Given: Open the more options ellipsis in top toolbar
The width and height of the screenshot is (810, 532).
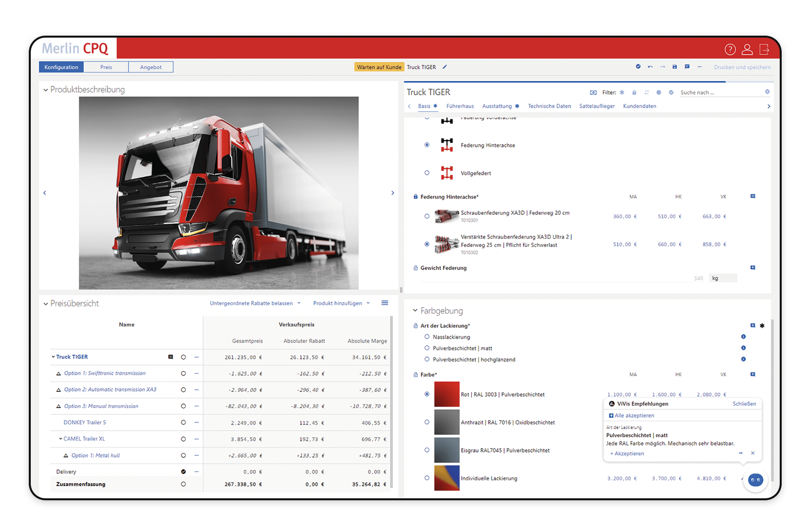Looking at the screenshot, I should click(700, 67).
